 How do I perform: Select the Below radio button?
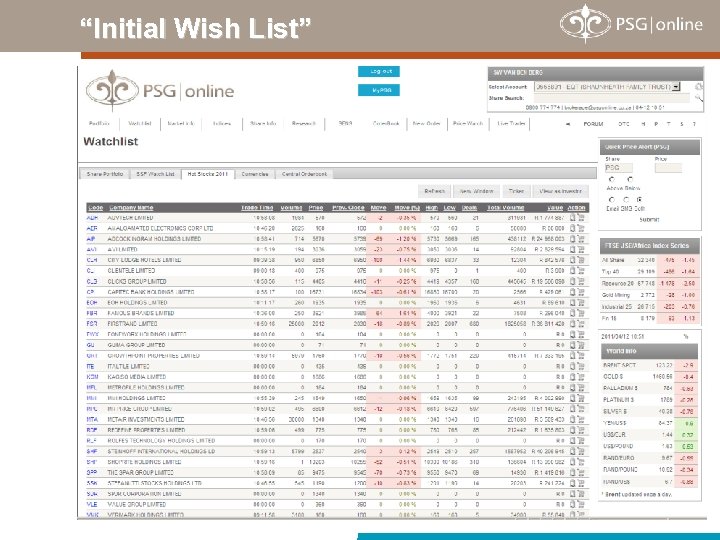tap(630, 180)
